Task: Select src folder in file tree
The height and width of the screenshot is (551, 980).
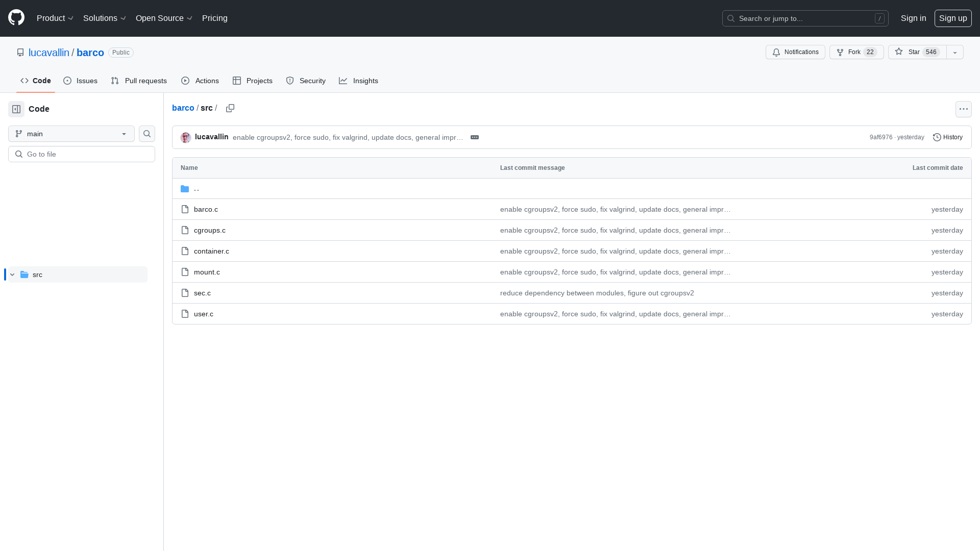Action: pyautogui.click(x=78, y=274)
